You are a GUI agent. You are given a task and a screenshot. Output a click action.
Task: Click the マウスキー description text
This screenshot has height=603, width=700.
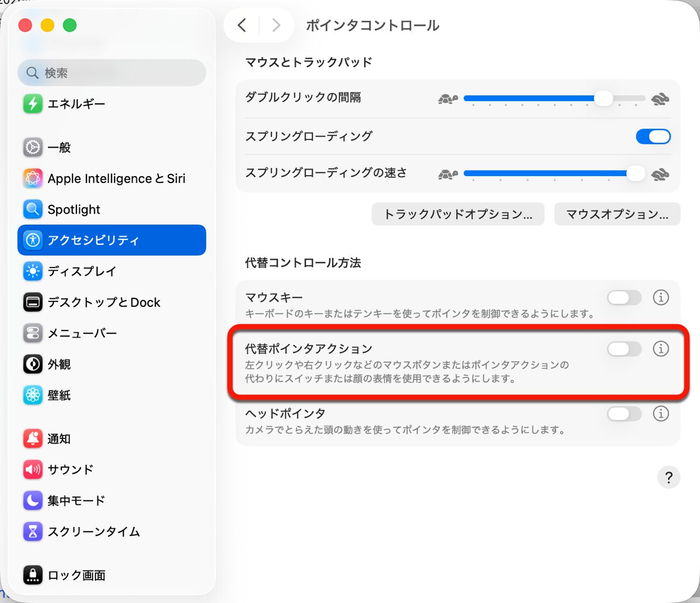[420, 313]
